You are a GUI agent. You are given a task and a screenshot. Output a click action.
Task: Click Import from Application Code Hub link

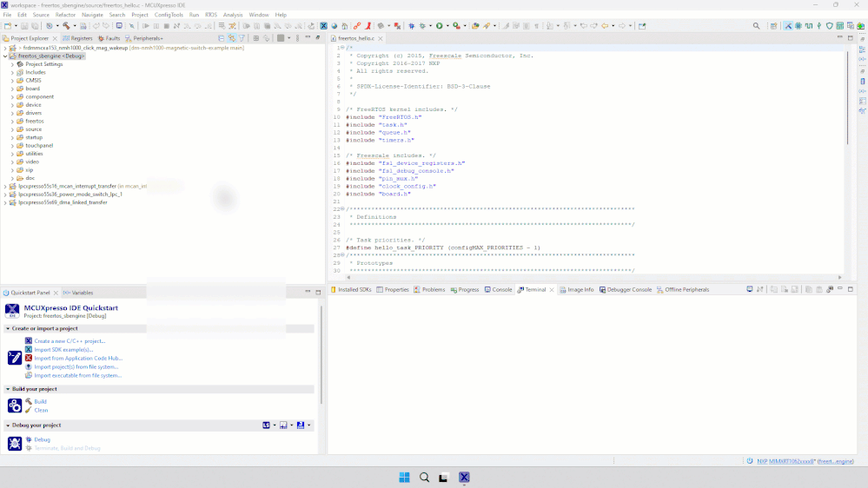[x=78, y=359]
